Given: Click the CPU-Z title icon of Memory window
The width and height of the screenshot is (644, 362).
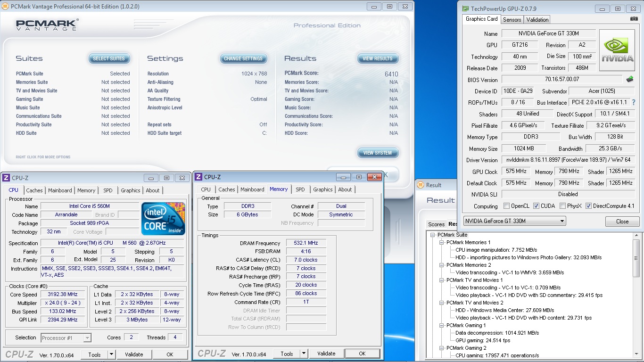Looking at the screenshot, I should 198,177.
